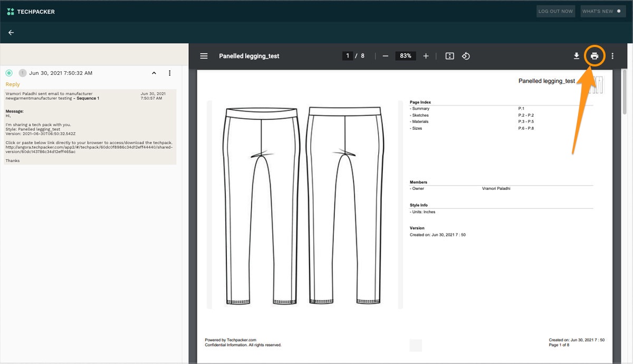Zoom out the PDF with minus
This screenshot has width=633, height=364.
point(386,56)
